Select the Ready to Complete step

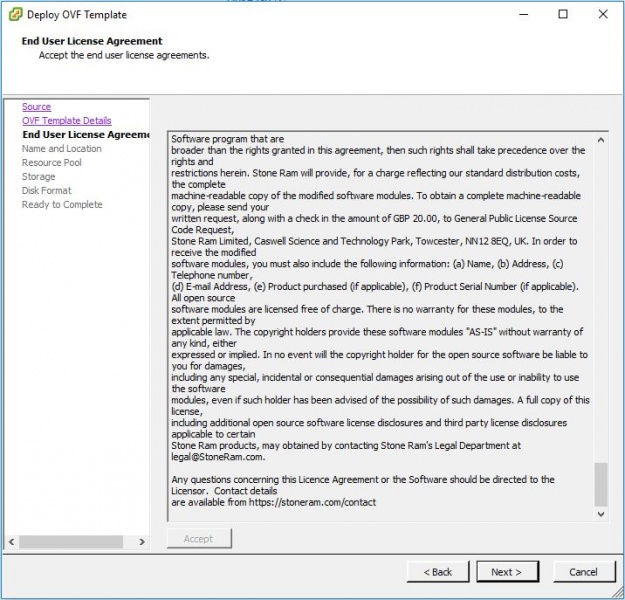[62, 204]
